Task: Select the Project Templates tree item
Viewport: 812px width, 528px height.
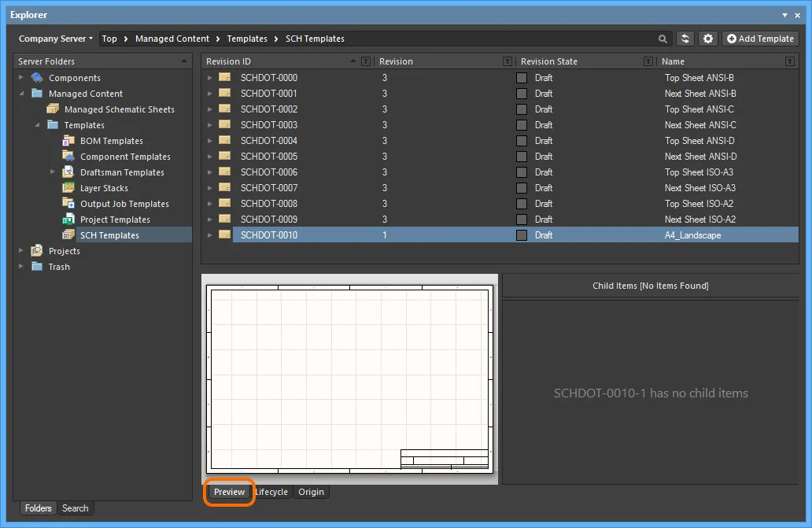Action: pos(115,220)
